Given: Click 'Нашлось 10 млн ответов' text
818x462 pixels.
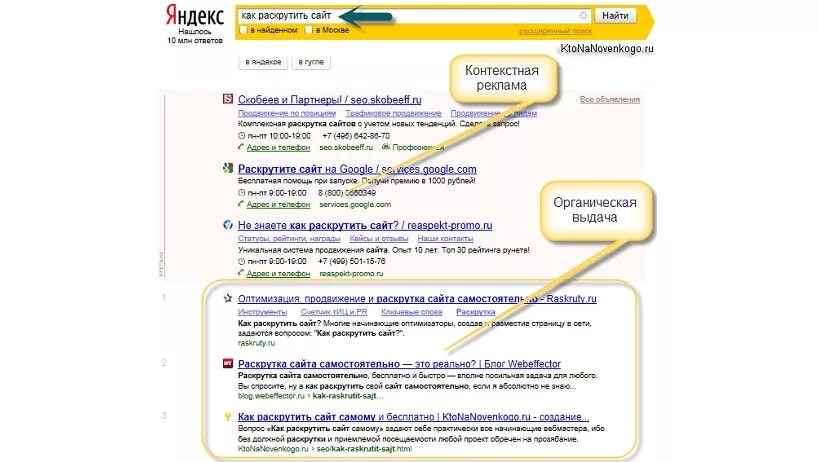Looking at the screenshot, I should click(x=195, y=36).
